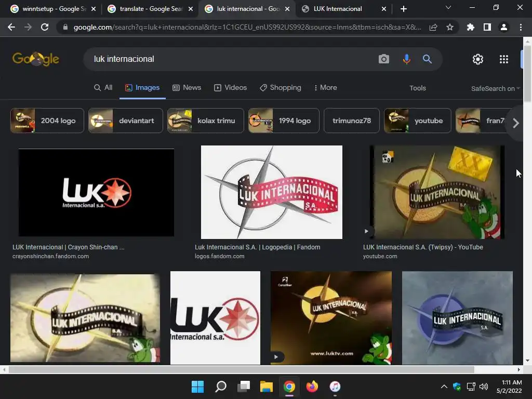Open Chrome three-dot menu

tap(521, 27)
